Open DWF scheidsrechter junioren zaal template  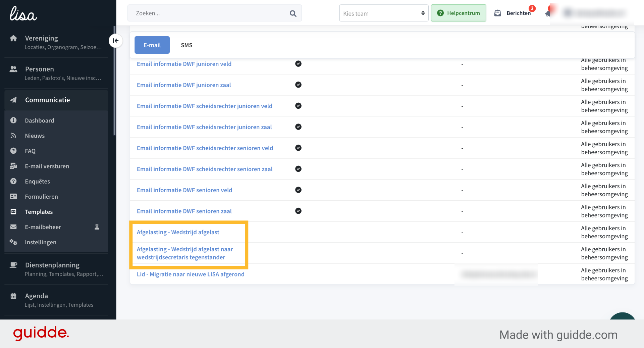[x=204, y=127]
